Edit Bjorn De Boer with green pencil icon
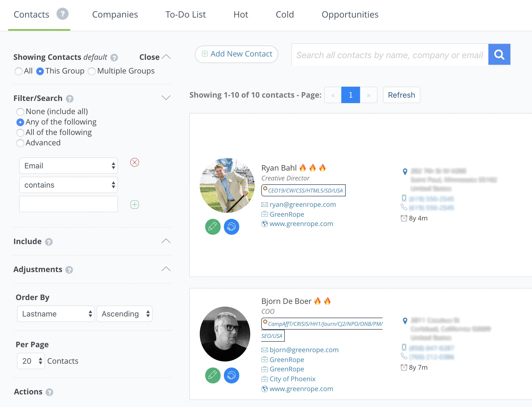 coord(213,375)
